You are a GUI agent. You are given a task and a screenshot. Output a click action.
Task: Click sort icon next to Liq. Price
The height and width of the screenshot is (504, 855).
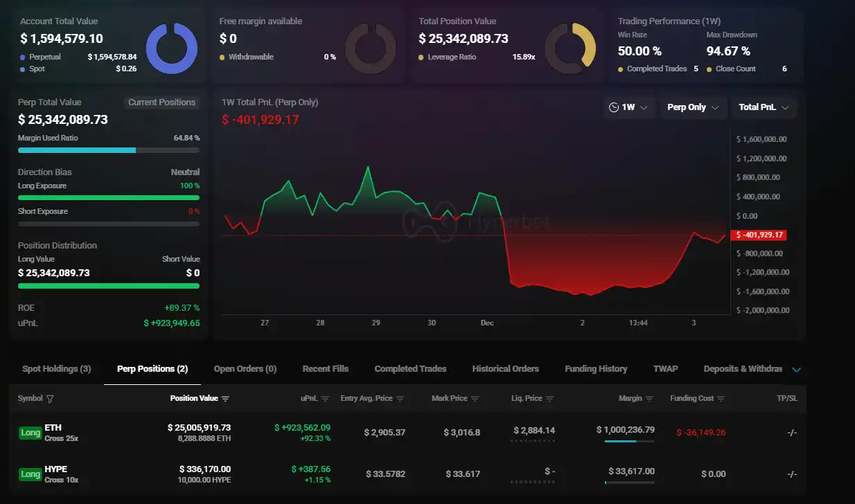(549, 399)
